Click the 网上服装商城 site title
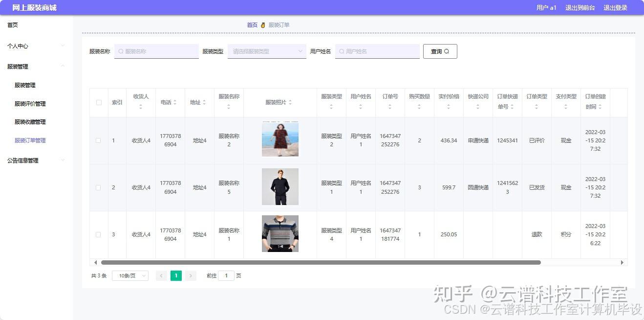 tap(34, 8)
